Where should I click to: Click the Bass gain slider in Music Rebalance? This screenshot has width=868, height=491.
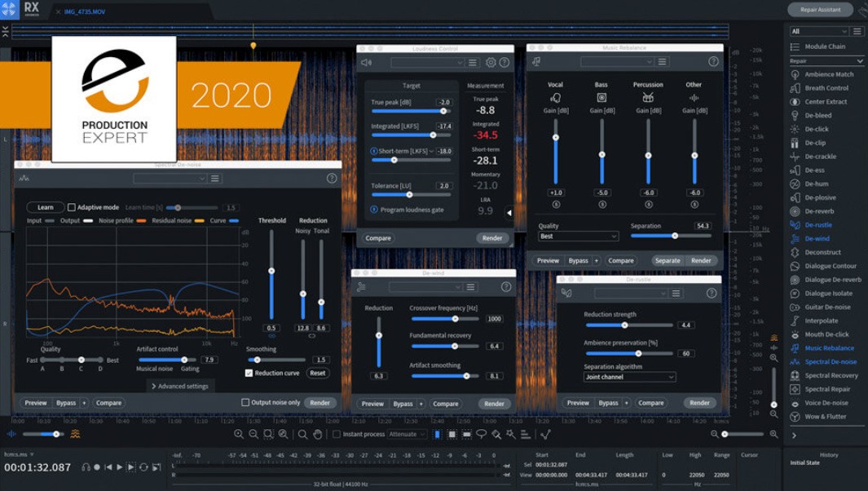601,151
